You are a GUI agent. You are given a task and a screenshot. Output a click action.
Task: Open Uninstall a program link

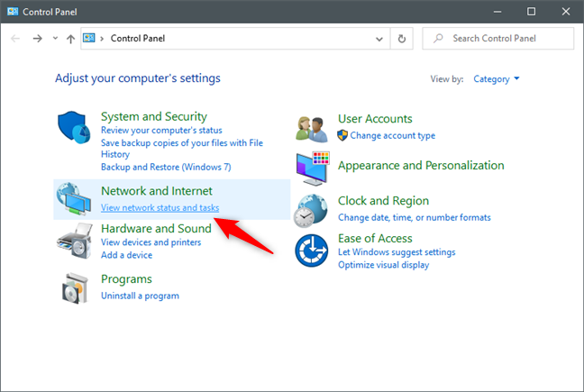140,296
